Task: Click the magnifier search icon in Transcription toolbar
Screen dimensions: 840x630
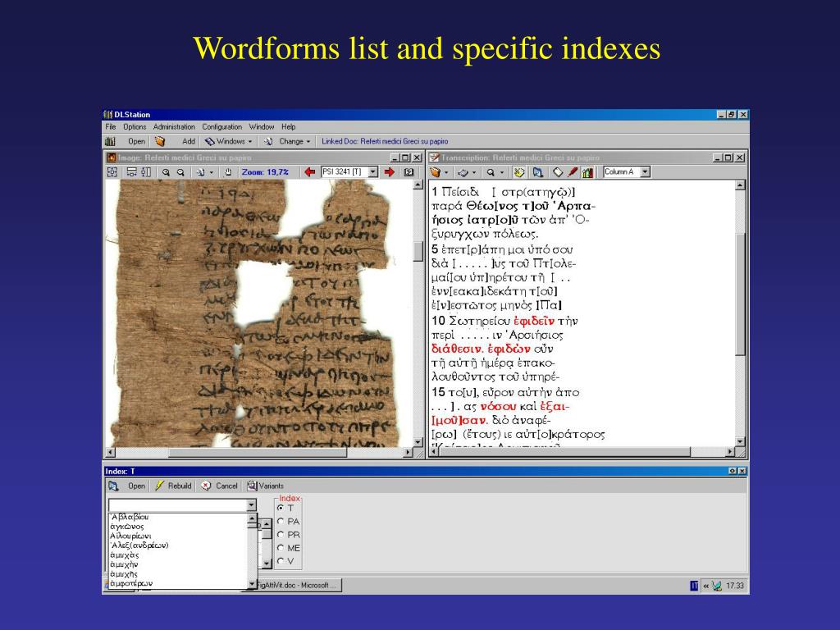Action: tap(491, 172)
